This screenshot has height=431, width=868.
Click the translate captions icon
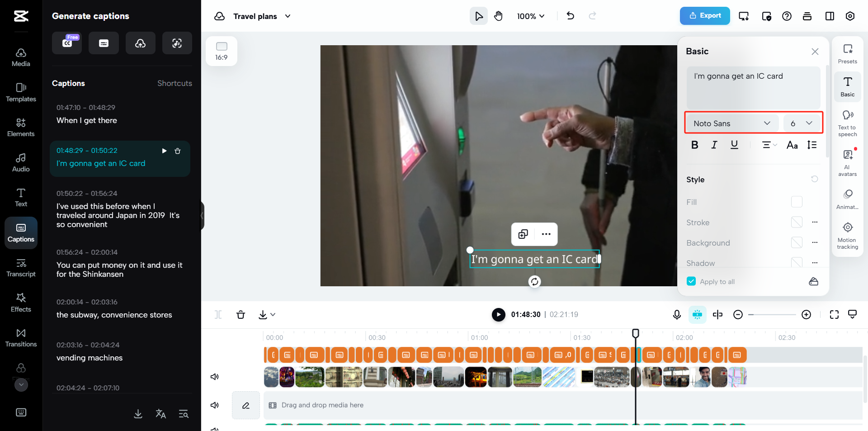tap(161, 414)
